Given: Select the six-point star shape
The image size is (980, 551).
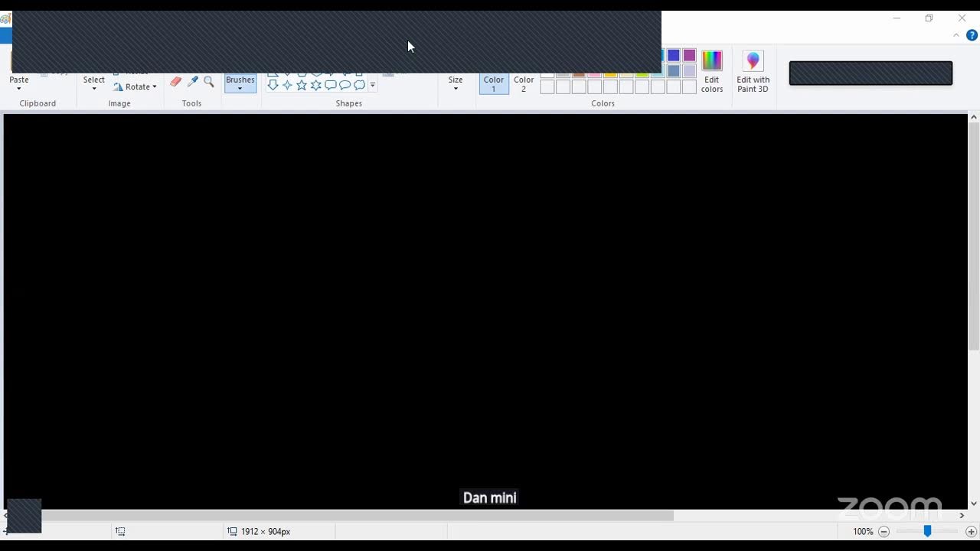Looking at the screenshot, I should 316,85.
